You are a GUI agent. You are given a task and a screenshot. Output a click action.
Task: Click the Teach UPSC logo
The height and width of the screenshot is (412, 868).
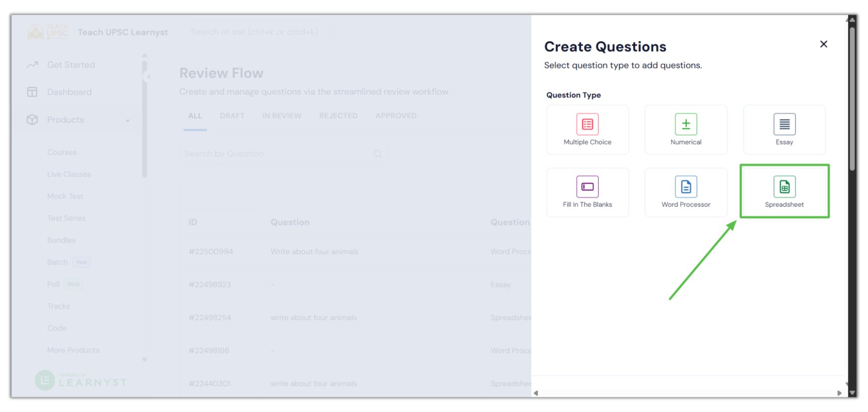pos(47,32)
